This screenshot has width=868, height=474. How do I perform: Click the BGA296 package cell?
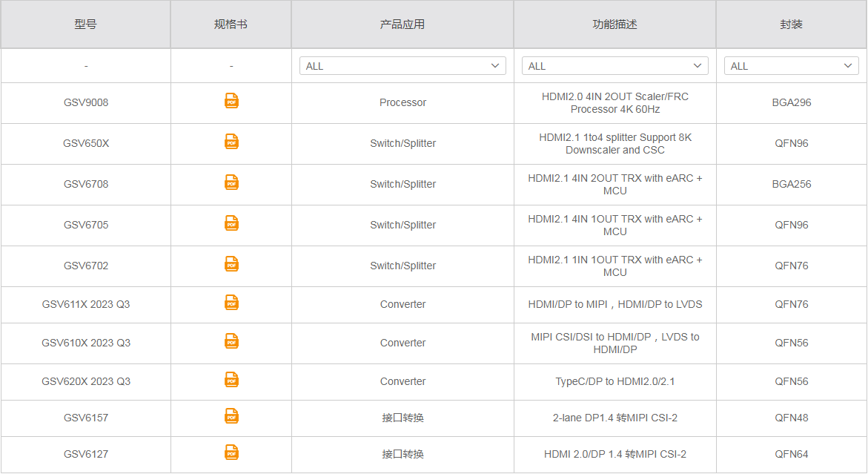(792, 102)
